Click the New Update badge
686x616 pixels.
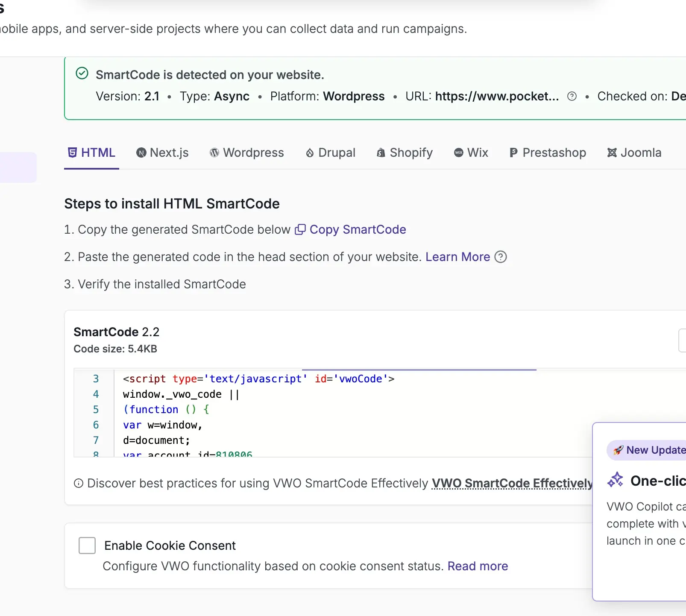pos(646,450)
